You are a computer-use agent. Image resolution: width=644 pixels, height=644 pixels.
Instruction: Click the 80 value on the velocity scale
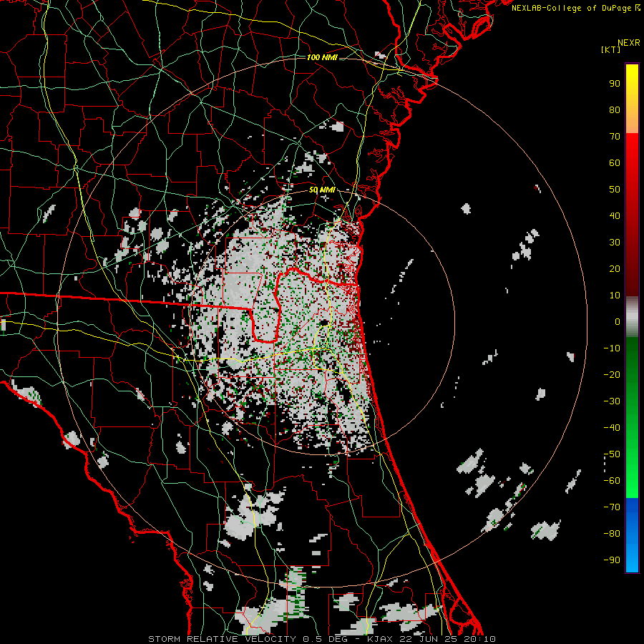point(615,110)
